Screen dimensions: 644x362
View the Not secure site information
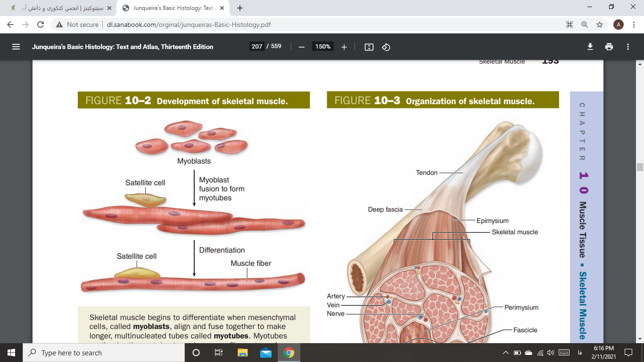click(x=77, y=25)
